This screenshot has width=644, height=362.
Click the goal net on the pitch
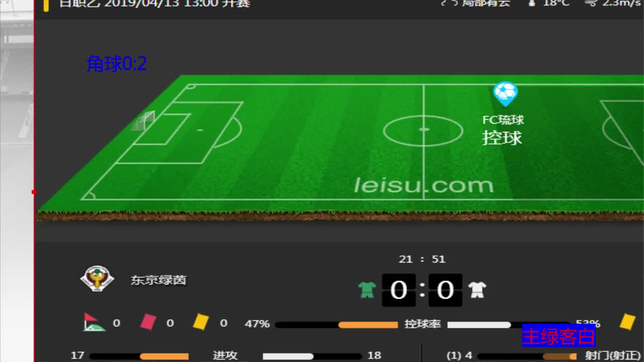[143, 121]
